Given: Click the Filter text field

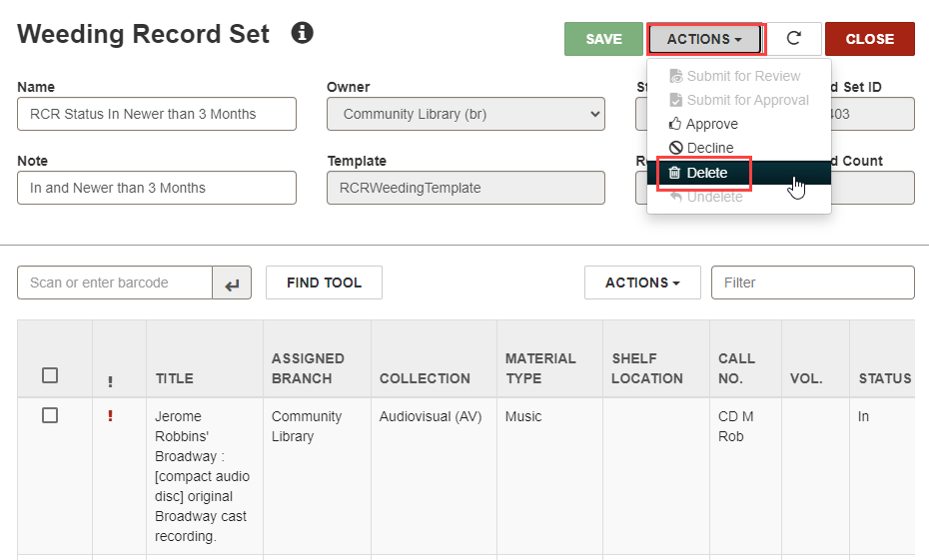Looking at the screenshot, I should tap(813, 282).
